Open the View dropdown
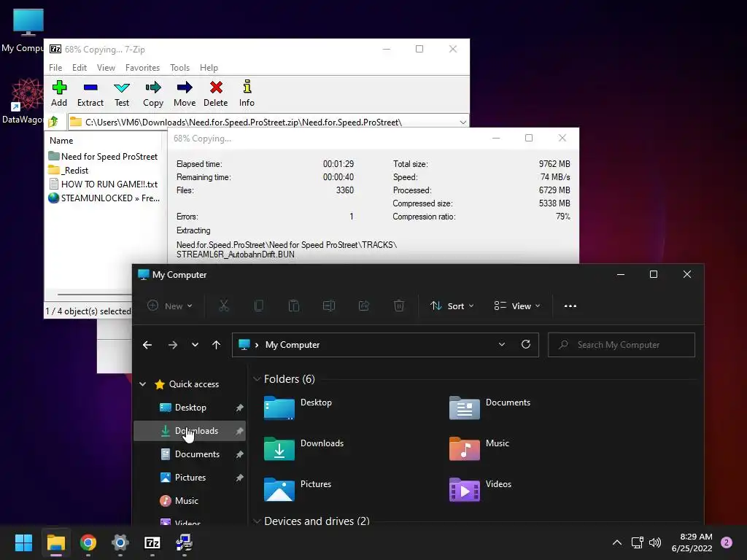Viewport: 747px width, 560px height. [517, 306]
